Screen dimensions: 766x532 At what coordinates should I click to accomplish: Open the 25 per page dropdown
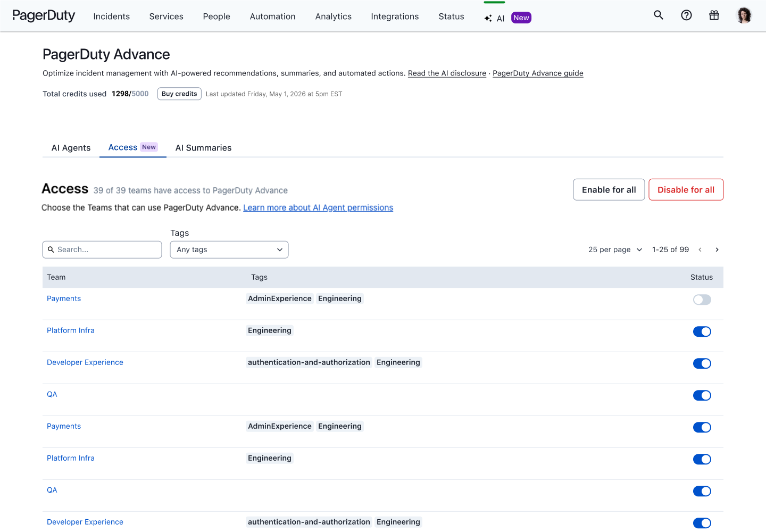pyautogui.click(x=615, y=250)
